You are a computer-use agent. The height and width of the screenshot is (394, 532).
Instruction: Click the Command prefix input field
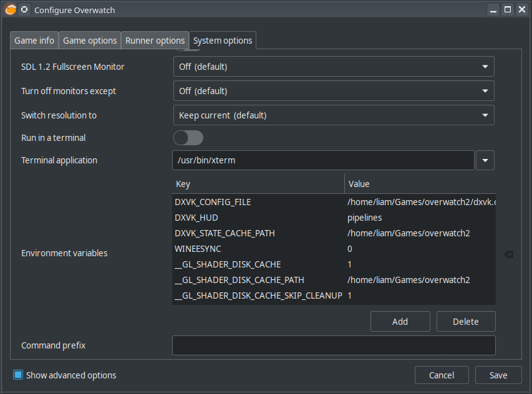click(334, 345)
